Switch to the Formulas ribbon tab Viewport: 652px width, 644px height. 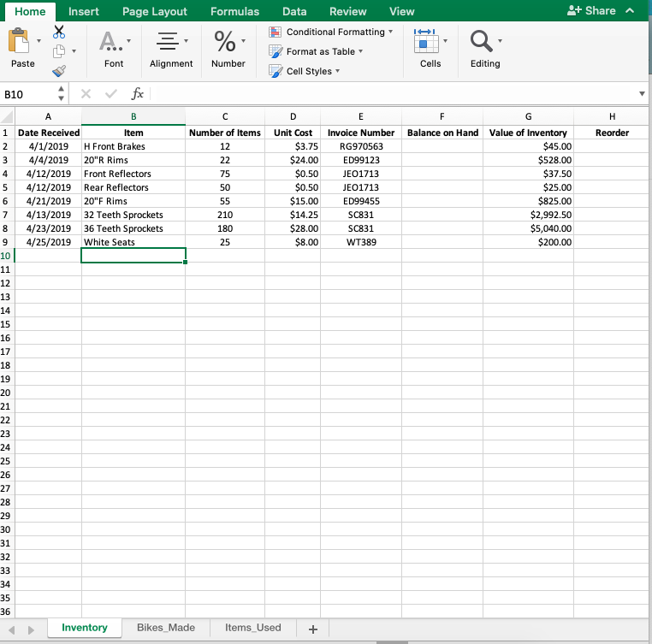click(234, 11)
